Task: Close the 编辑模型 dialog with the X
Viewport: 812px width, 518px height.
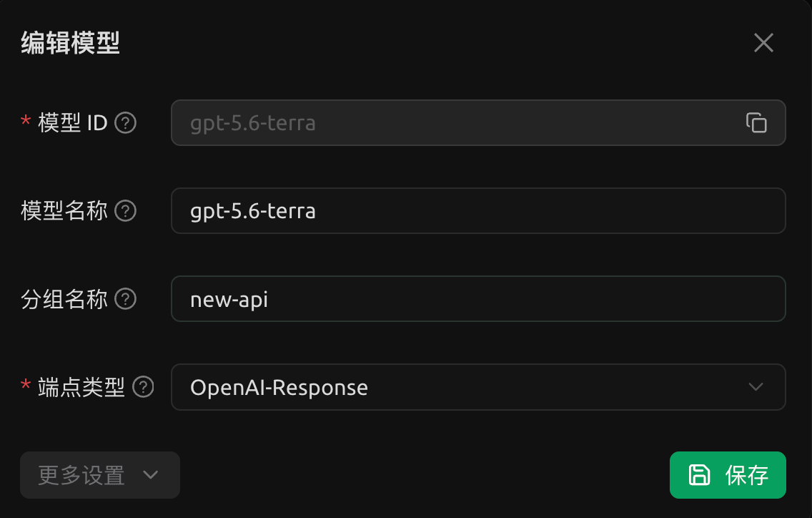Action: (x=763, y=42)
